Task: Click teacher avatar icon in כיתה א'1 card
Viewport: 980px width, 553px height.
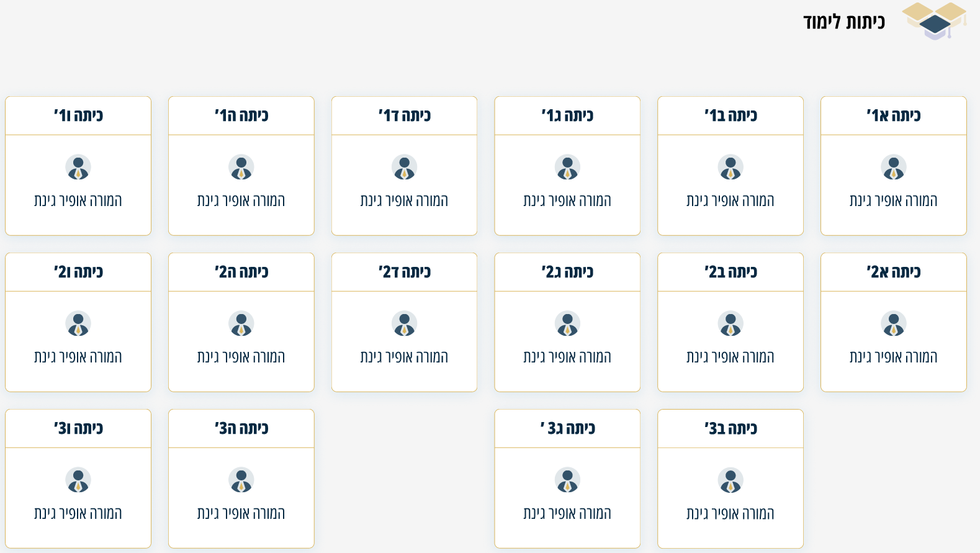Action: pyautogui.click(x=893, y=168)
